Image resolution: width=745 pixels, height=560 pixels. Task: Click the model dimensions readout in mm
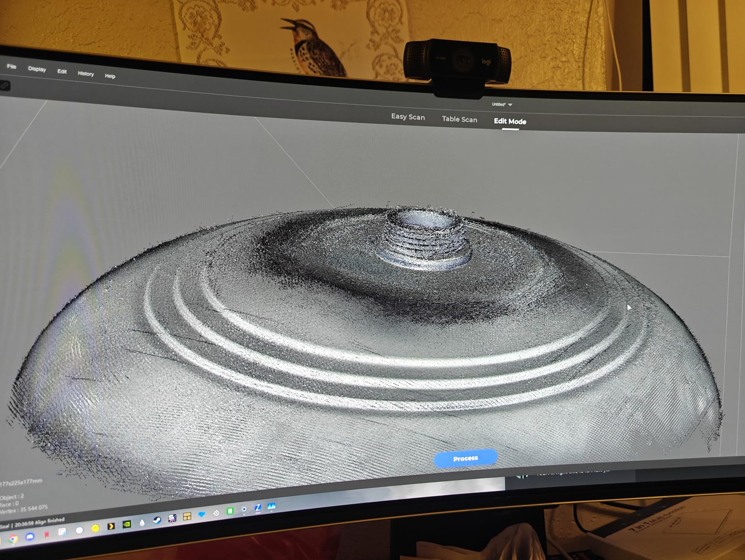(21, 483)
